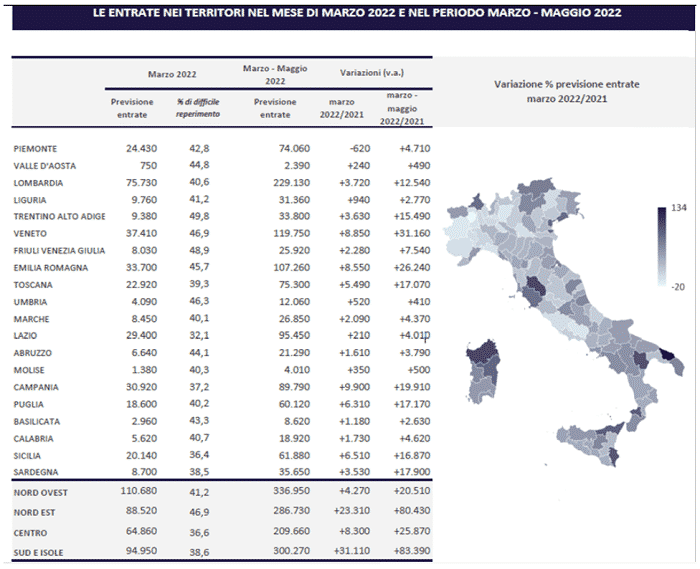
Task: Click the LOMBARDIA region name
Action: pos(38,183)
